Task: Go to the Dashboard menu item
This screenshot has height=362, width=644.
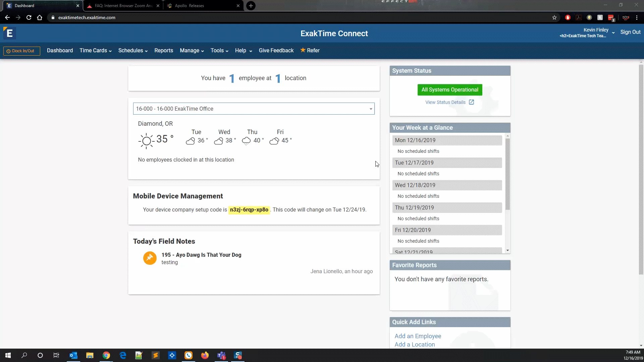Action: (x=60, y=50)
